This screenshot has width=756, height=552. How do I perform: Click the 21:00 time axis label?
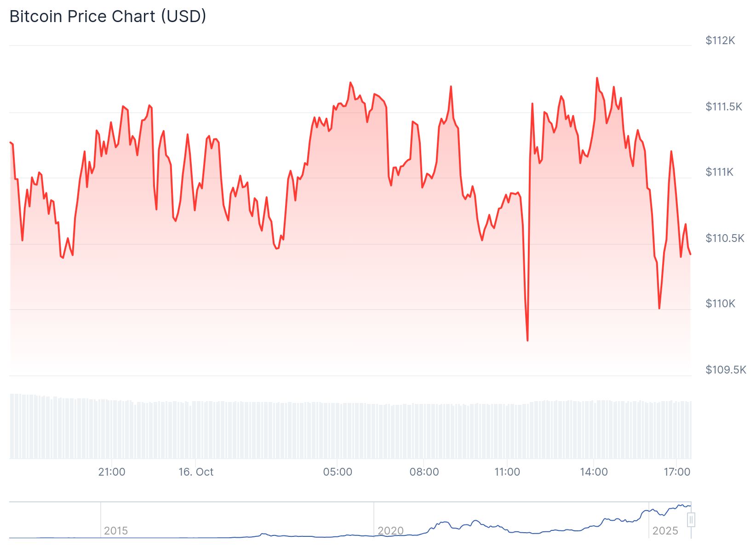112,472
